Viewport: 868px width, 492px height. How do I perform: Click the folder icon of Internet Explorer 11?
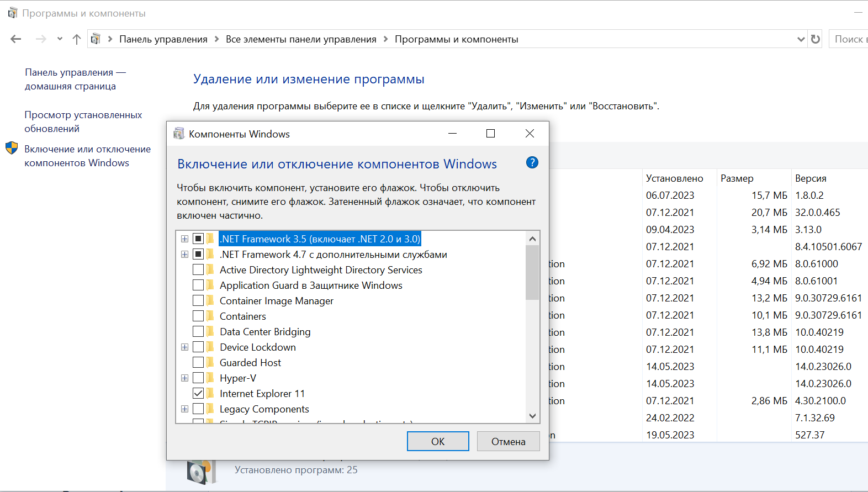coord(210,393)
